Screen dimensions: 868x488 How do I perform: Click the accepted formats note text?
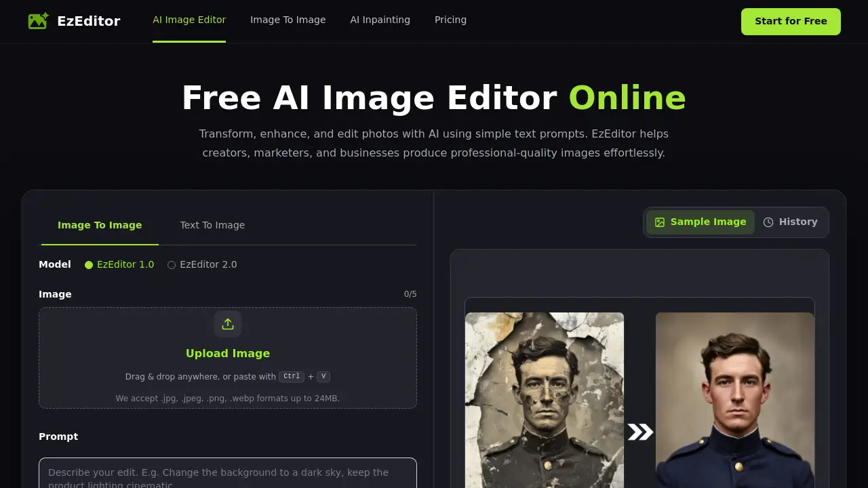click(x=228, y=399)
